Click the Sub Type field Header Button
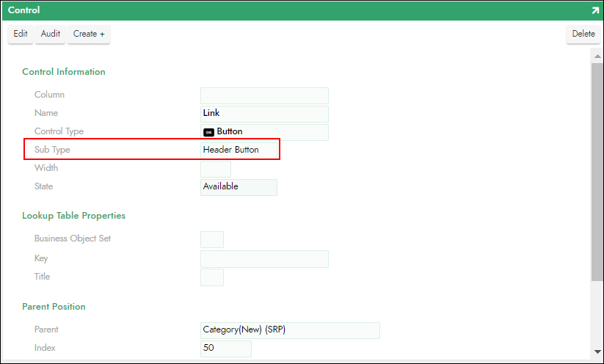 tap(240, 150)
